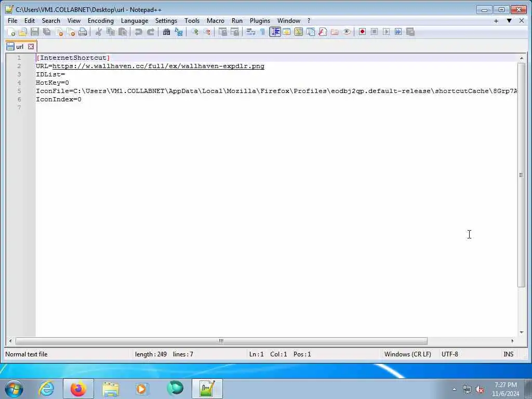Toggle word wrap in toolbar
The height and width of the screenshot is (399, 532).
250,32
